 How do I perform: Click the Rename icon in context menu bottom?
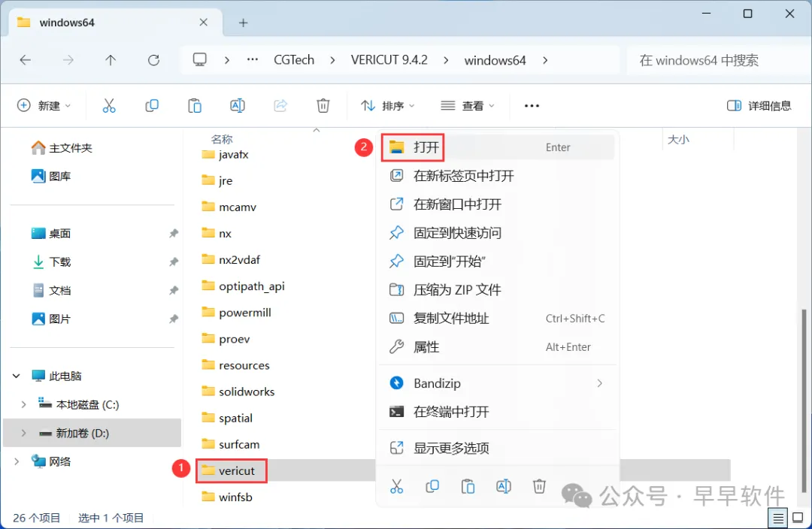tap(503, 487)
